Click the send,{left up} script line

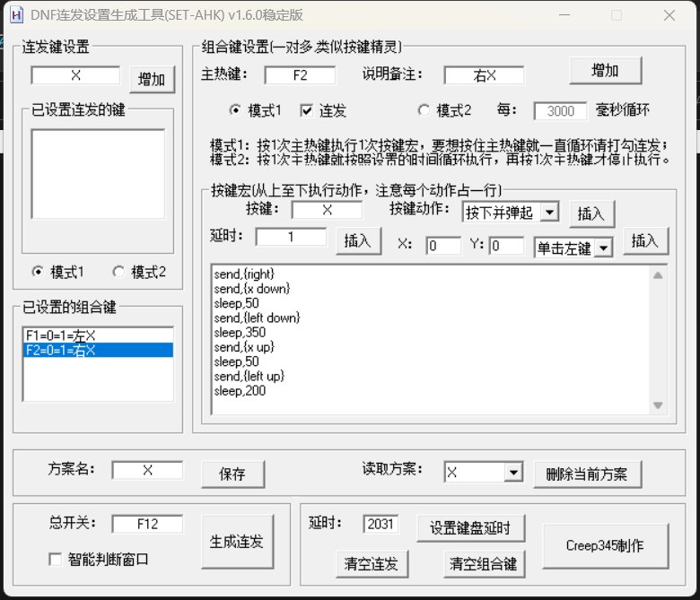(x=249, y=376)
